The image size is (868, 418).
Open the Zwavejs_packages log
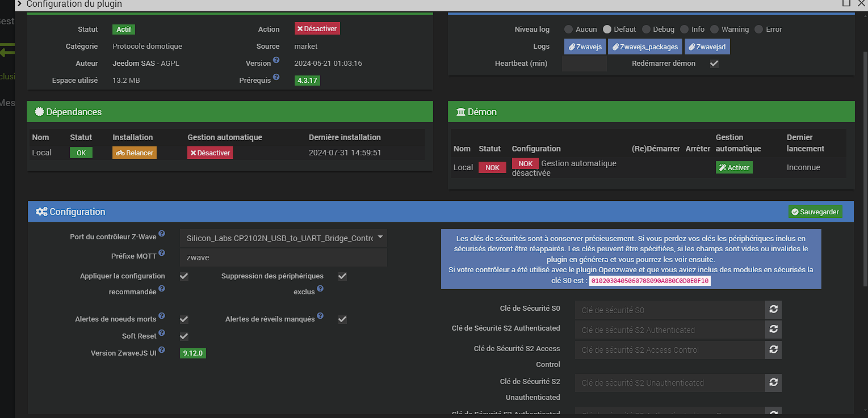point(645,47)
